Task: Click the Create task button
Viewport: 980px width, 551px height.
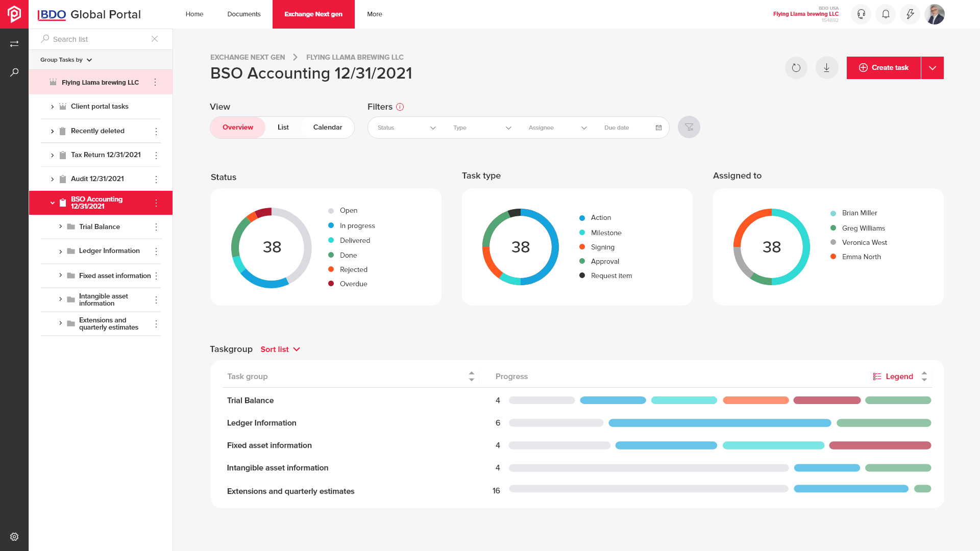Action: click(884, 68)
